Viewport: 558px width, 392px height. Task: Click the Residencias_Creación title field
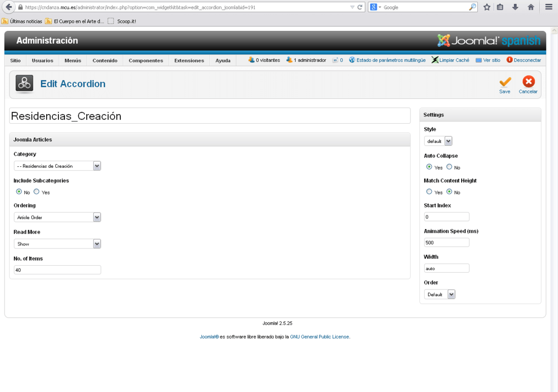210,116
